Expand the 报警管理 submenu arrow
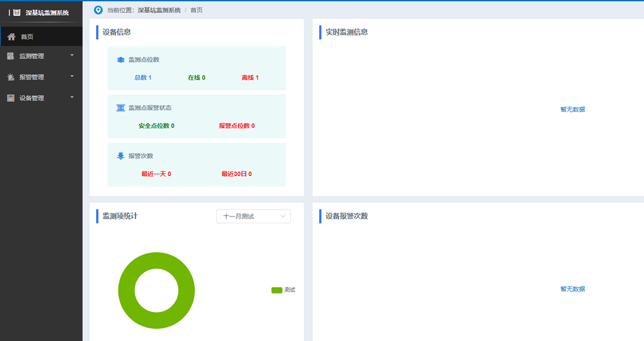Viewport: 644px width, 341px height. (72, 76)
